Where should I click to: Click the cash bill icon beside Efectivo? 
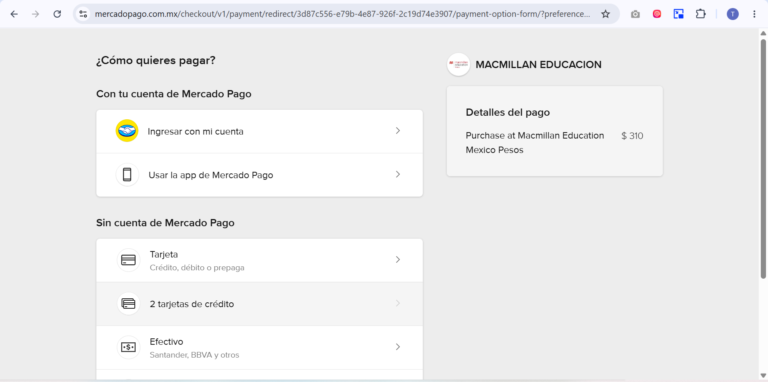click(x=128, y=347)
